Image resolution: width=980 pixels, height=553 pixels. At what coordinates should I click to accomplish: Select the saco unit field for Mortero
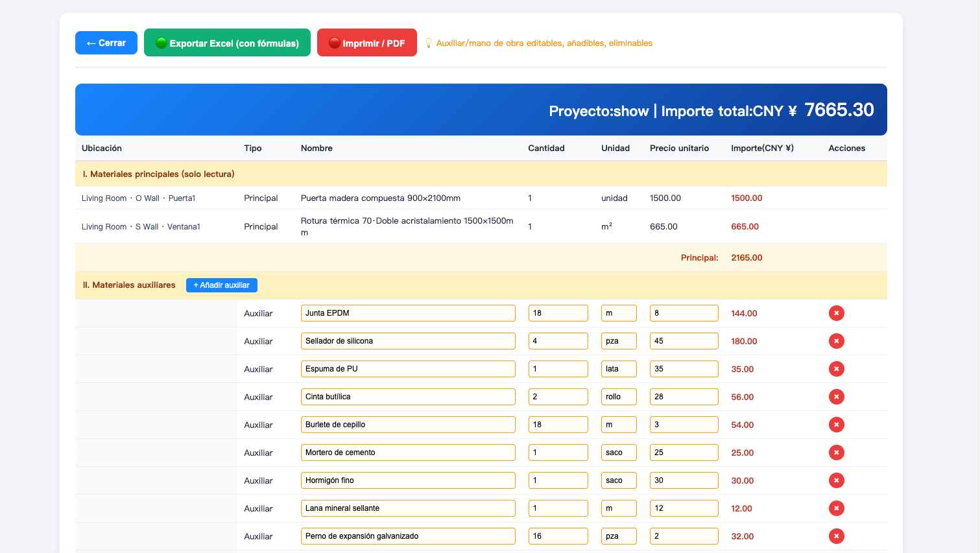pos(619,453)
